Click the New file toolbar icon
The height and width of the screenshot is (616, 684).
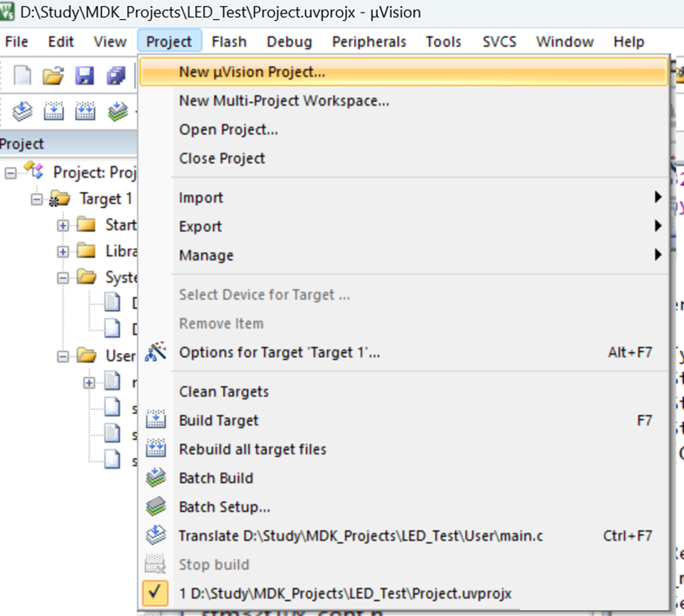[x=23, y=75]
